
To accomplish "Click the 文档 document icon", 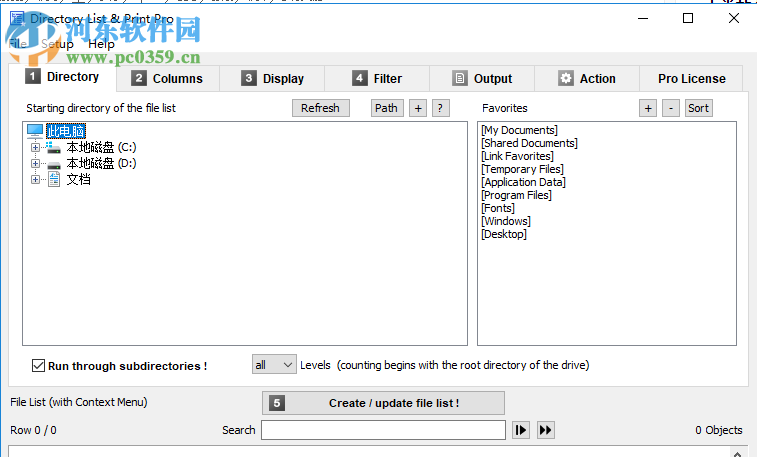I will pos(54,180).
